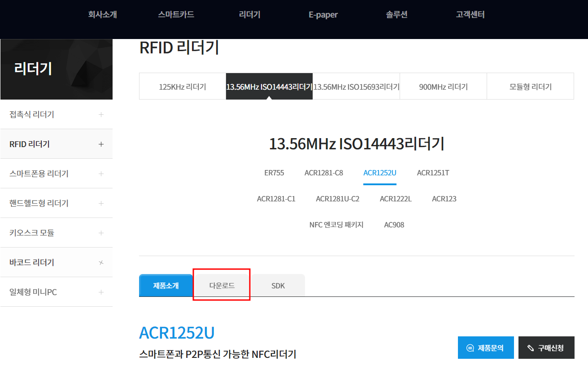Click the 13.56MHz ISO15693리더기 tab
588x370 pixels.
tap(356, 87)
